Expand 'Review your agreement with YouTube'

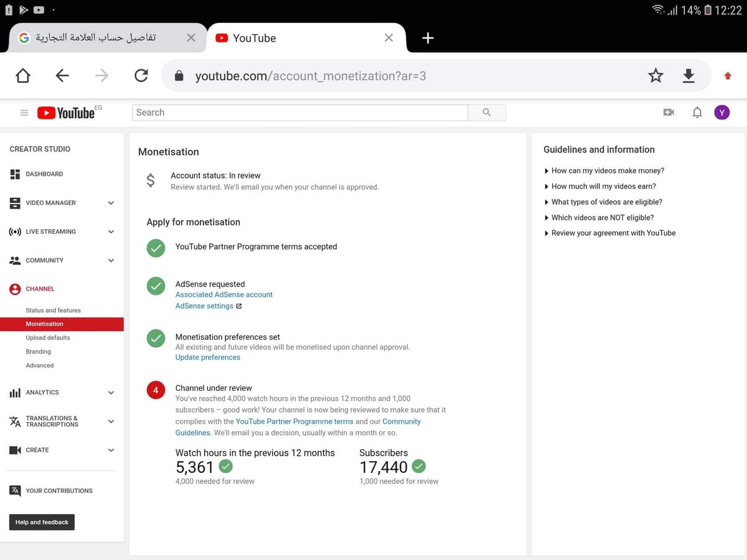[x=610, y=233]
